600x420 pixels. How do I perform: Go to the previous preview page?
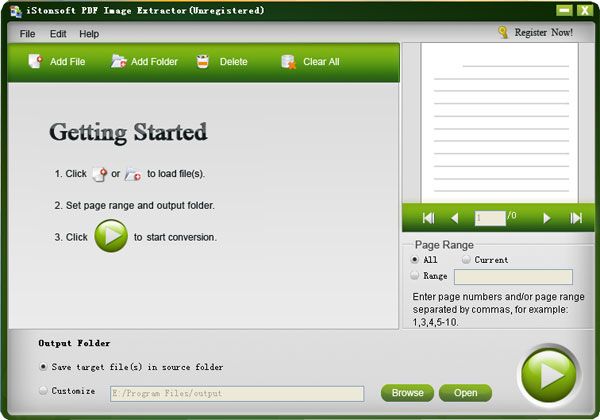[455, 218]
